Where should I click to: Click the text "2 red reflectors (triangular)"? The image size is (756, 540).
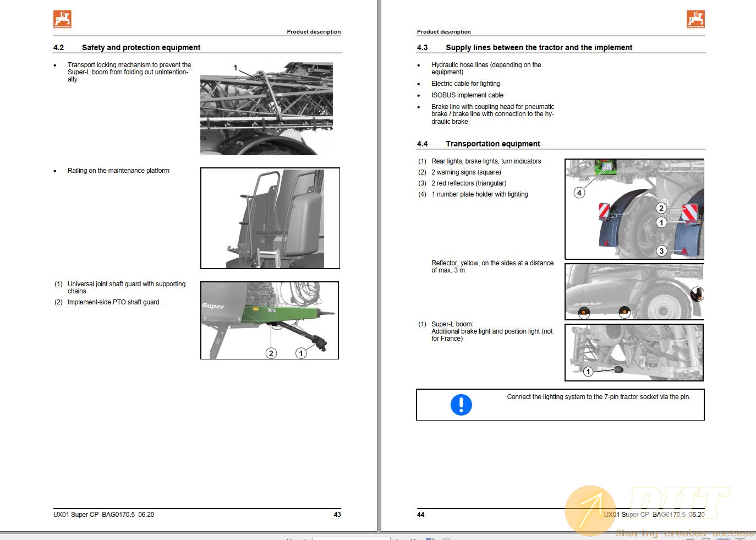click(469, 183)
